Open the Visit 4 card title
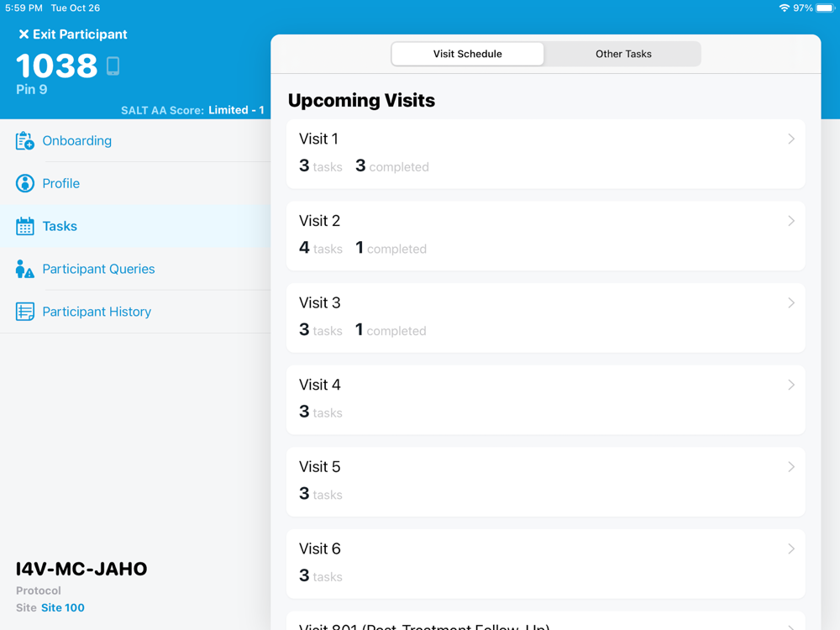 320,385
